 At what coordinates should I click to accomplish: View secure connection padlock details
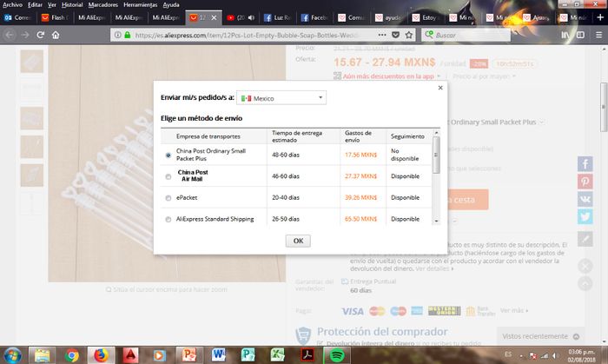(127, 35)
